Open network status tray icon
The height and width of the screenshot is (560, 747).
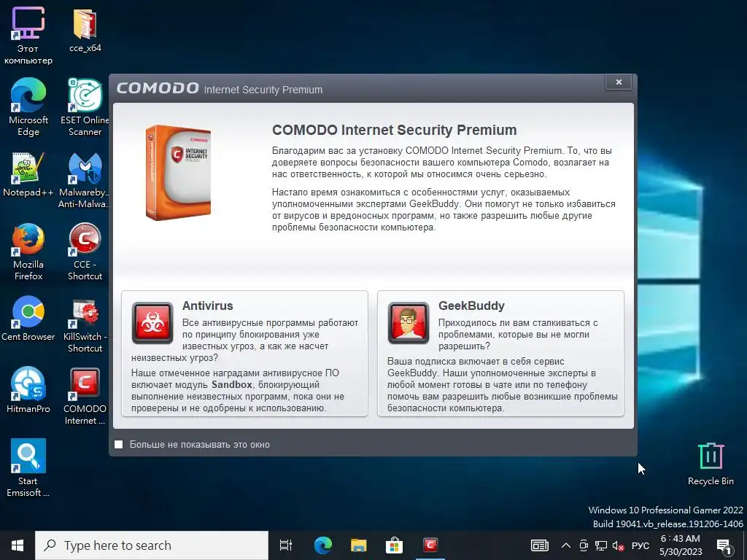pos(601,545)
